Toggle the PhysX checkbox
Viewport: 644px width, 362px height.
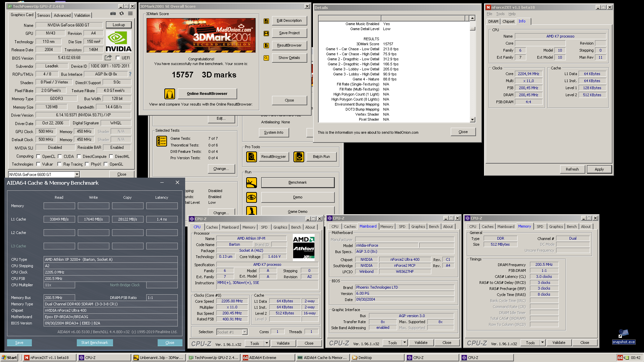coord(87,164)
